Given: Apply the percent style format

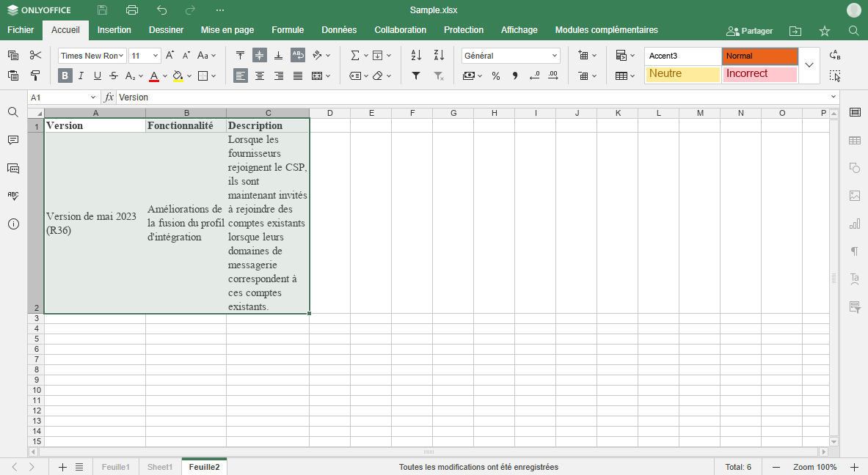Looking at the screenshot, I should [x=496, y=76].
